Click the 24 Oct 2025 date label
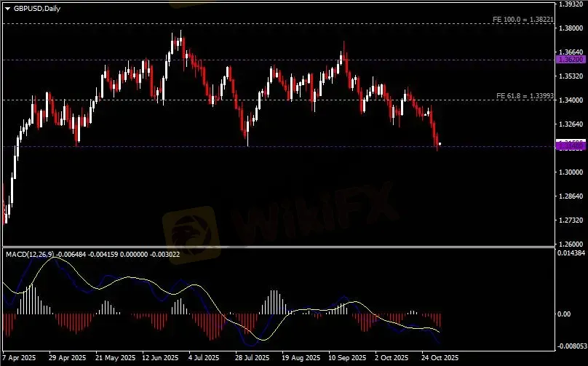Viewport: 588px width, 366px height. click(440, 358)
